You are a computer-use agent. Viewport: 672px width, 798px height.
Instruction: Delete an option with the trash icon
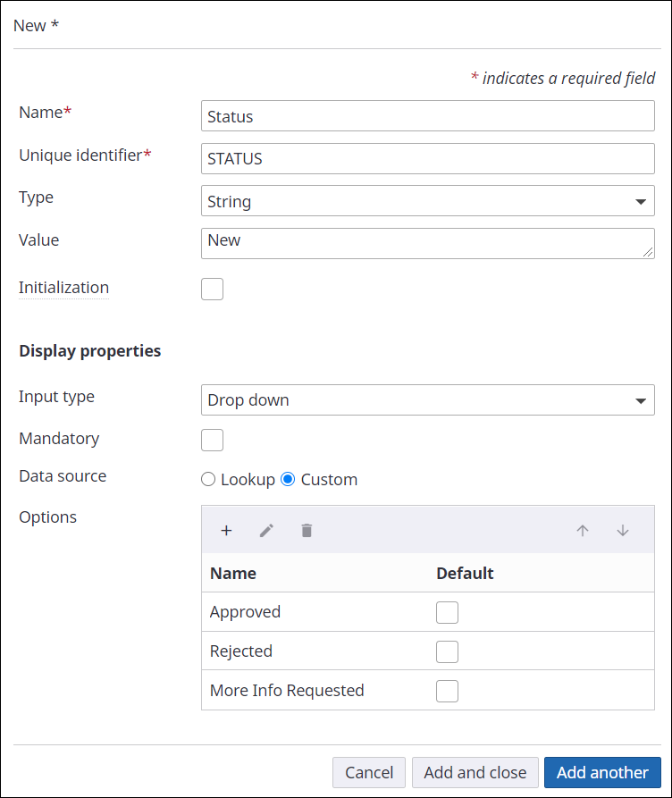[x=307, y=530]
